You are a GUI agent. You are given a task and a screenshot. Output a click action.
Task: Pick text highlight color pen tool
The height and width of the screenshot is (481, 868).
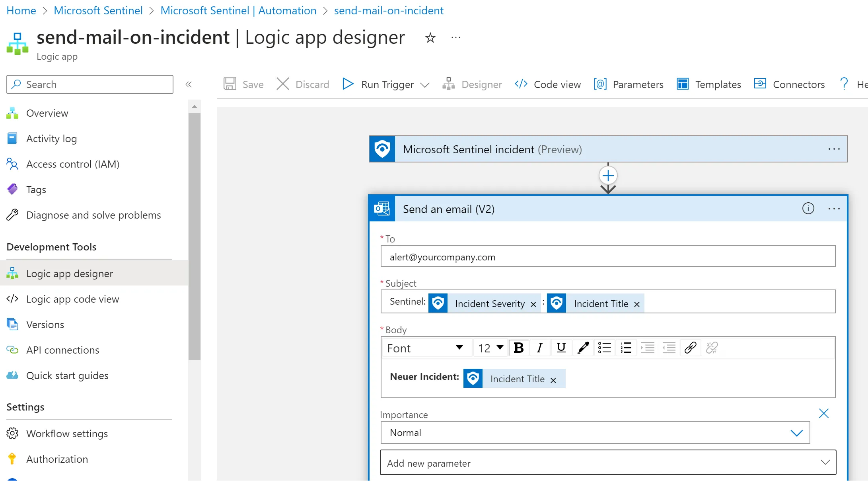coord(583,348)
